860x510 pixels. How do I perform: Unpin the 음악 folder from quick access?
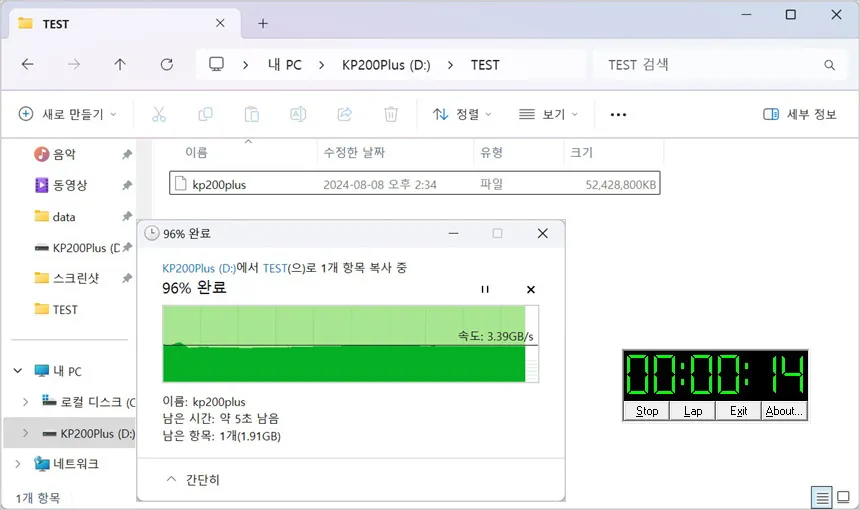(127, 155)
